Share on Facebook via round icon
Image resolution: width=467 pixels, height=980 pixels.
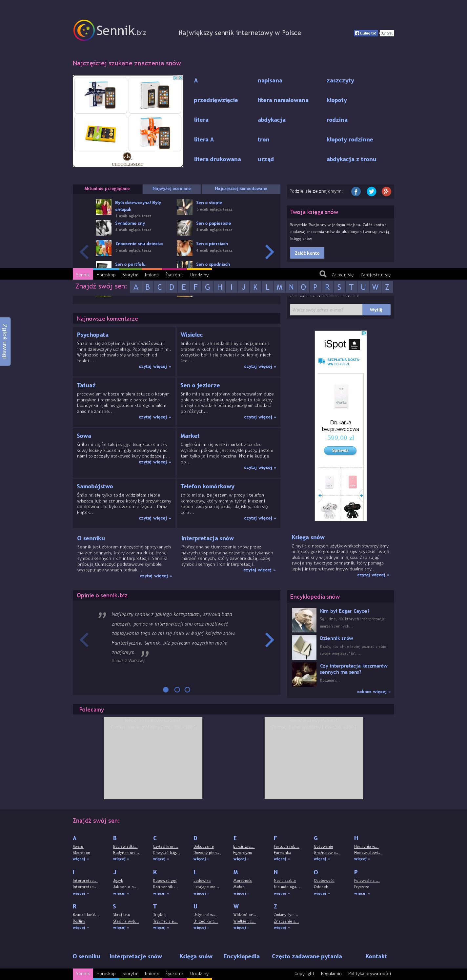(355, 191)
